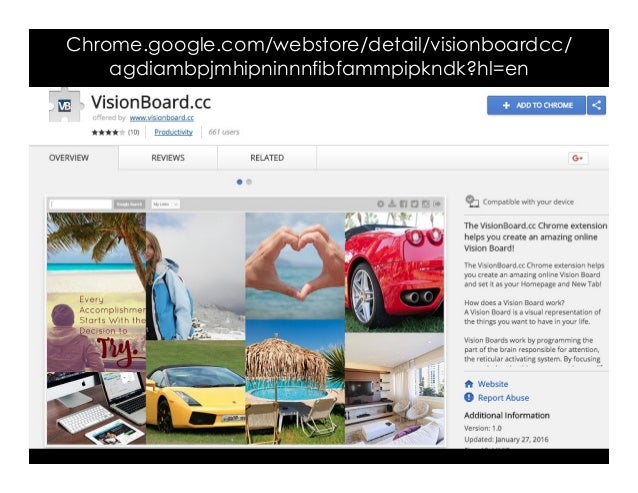Select the first carousel dot indicator
Viewport: 638px width, 493px height.
239,182
